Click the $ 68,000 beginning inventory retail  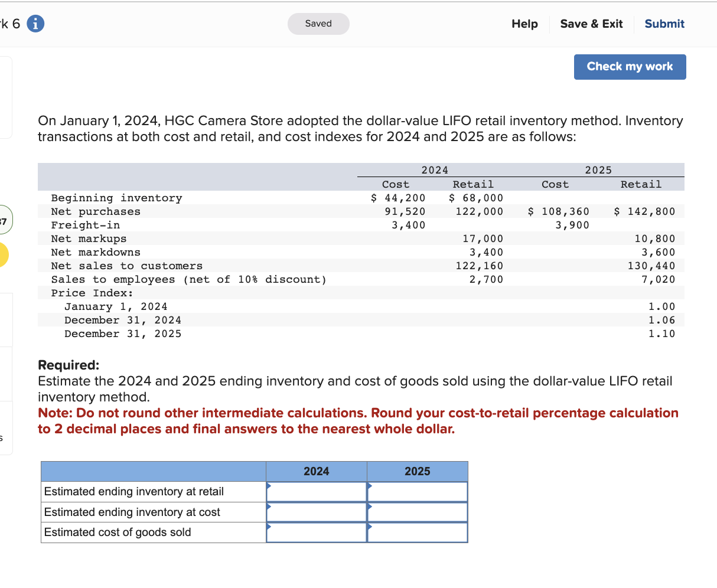tap(476, 198)
